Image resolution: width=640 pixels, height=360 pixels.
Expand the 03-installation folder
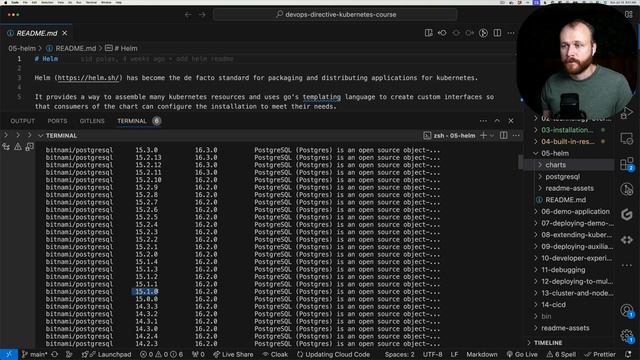(567, 130)
